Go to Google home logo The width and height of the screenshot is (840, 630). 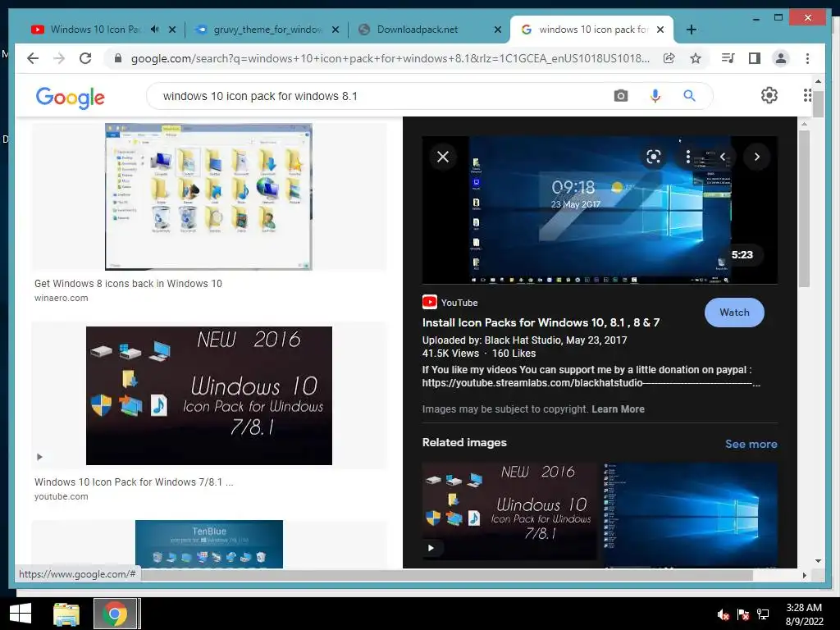[71, 98]
